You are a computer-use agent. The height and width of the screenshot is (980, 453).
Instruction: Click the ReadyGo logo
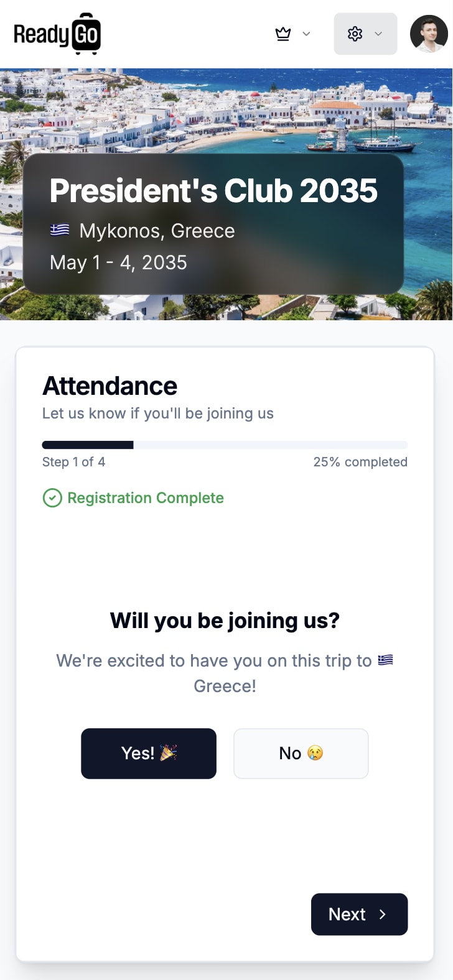(57, 34)
